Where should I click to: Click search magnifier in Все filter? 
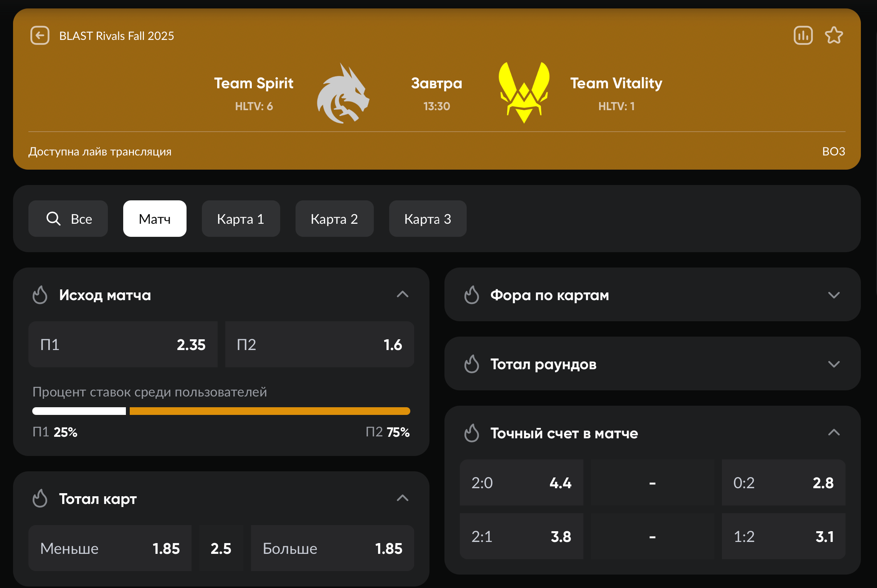coord(53,219)
